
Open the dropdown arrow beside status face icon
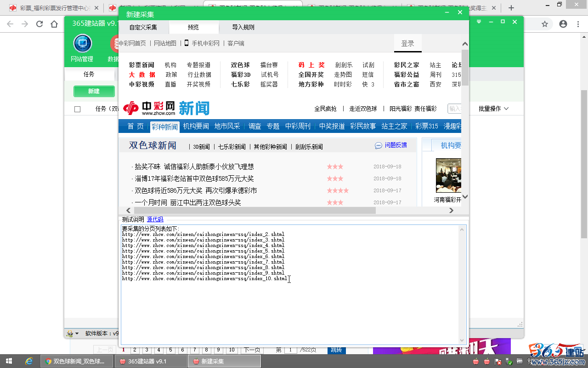(x=77, y=333)
